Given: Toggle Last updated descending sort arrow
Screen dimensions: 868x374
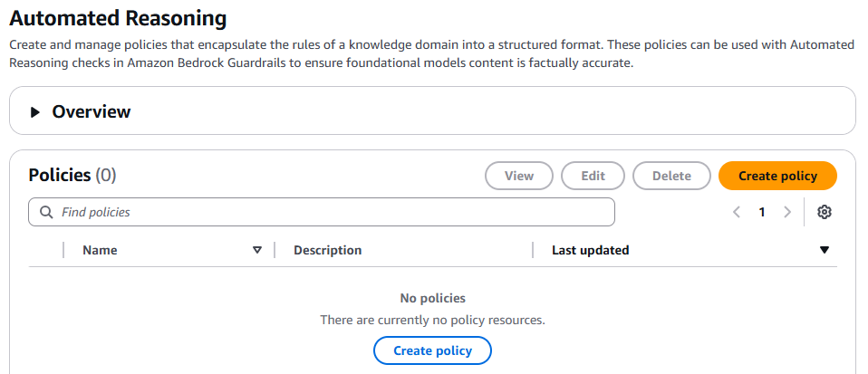Looking at the screenshot, I should (825, 251).
